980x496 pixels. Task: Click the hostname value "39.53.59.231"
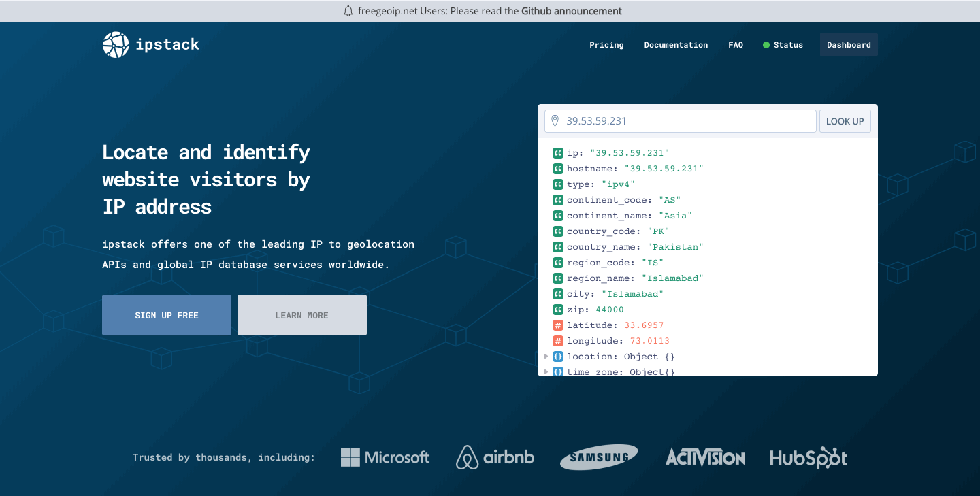pos(664,169)
